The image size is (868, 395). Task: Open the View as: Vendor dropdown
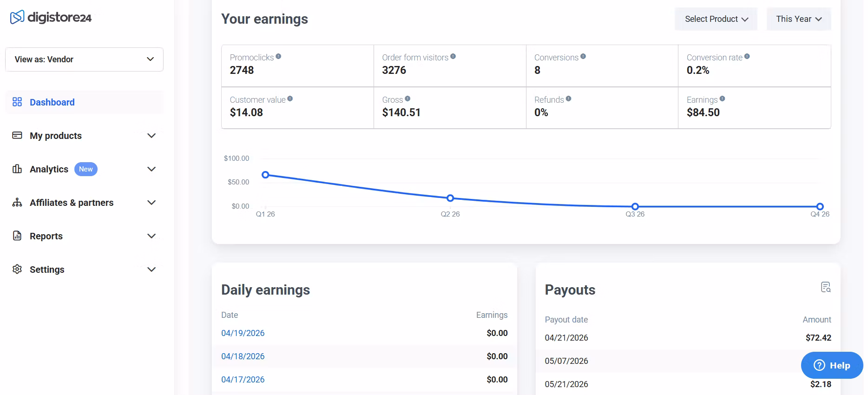(x=84, y=59)
